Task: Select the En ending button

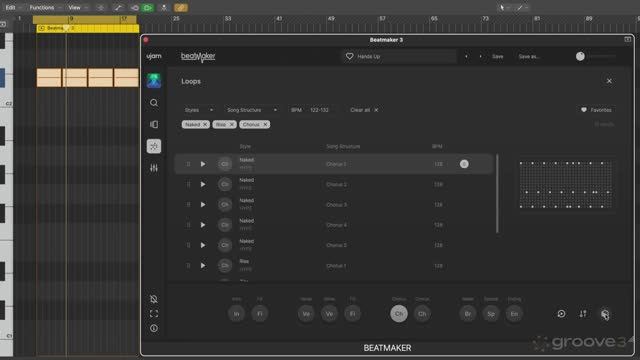Action: click(x=514, y=314)
